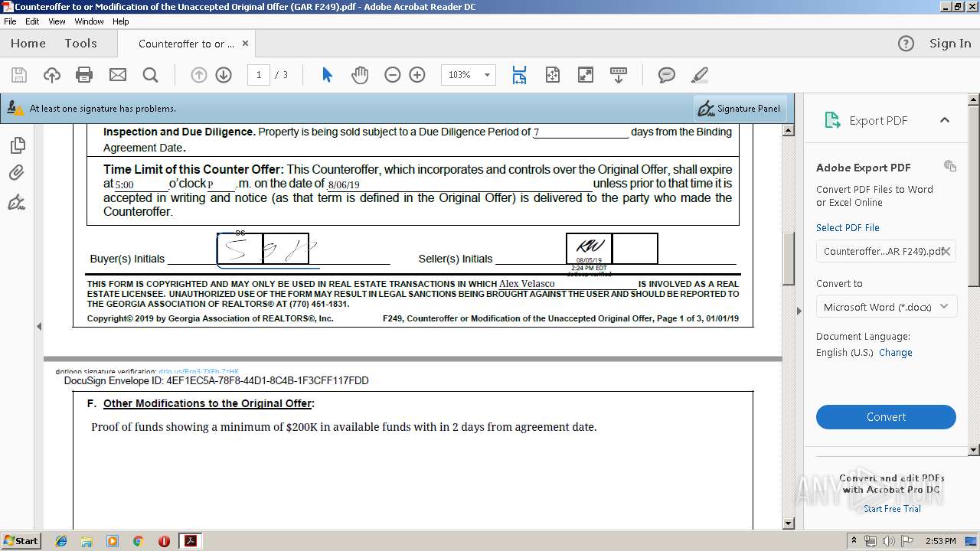This screenshot has width=980, height=551.
Task: Switch to the Home tab
Action: (28, 44)
